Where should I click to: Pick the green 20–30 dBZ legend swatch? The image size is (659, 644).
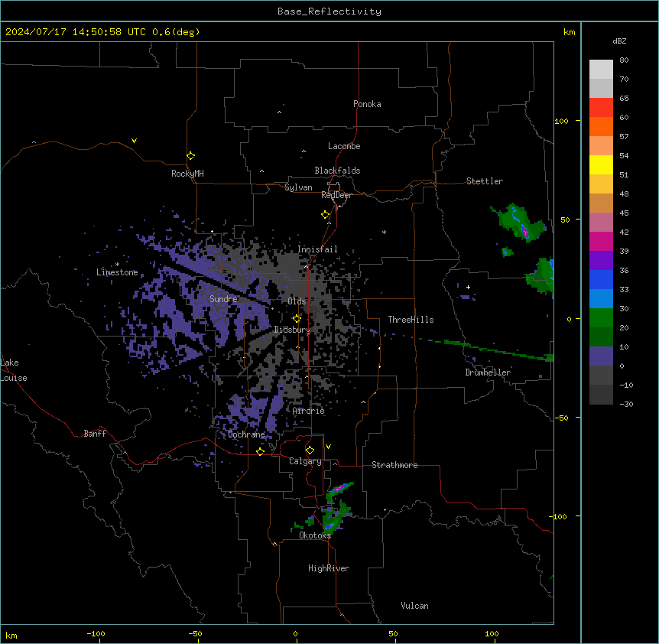pyautogui.click(x=601, y=318)
